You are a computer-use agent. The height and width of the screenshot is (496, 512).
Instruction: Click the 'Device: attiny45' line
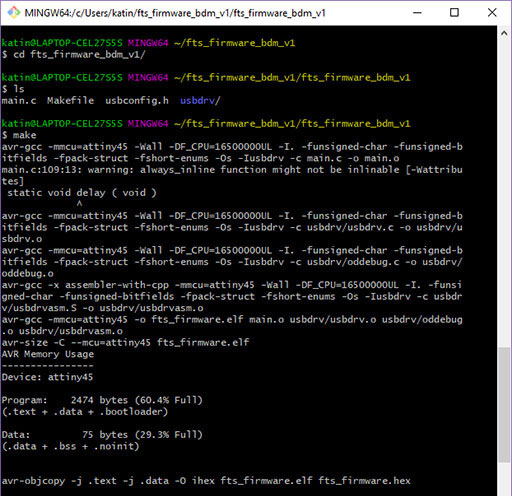pyautogui.click(x=47, y=377)
